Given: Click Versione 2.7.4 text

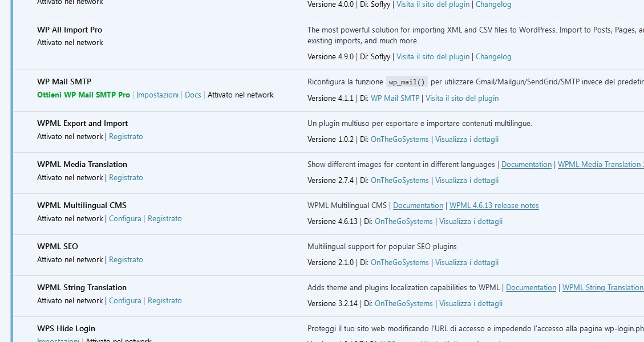Looking at the screenshot, I should point(330,180).
